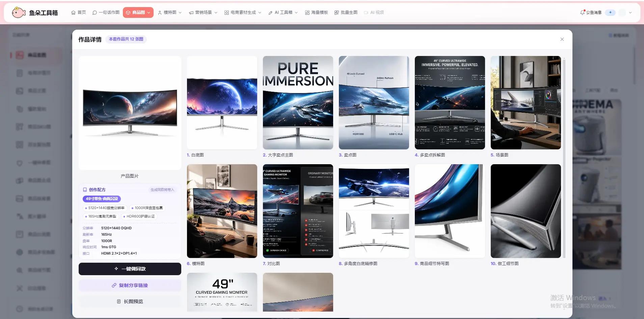
Task: Open the 商品细节特写图 thumbnail
Action: pyautogui.click(x=450, y=211)
